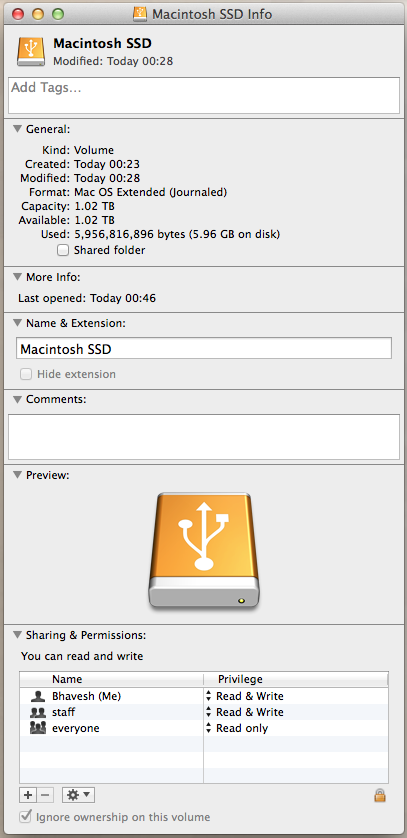The image size is (407, 838).
Task: Click the title bar drive proxy icon
Action: point(140,14)
